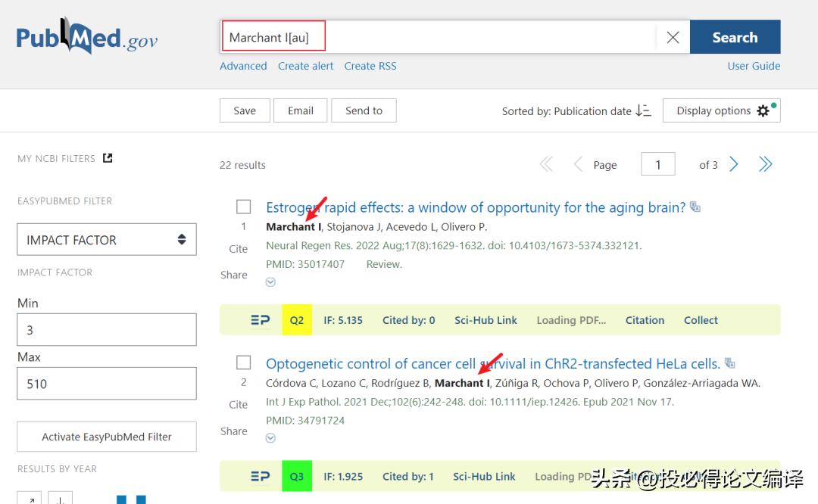Image resolution: width=818 pixels, height=504 pixels.
Task: Expand details chevron under first result
Action: (x=270, y=282)
